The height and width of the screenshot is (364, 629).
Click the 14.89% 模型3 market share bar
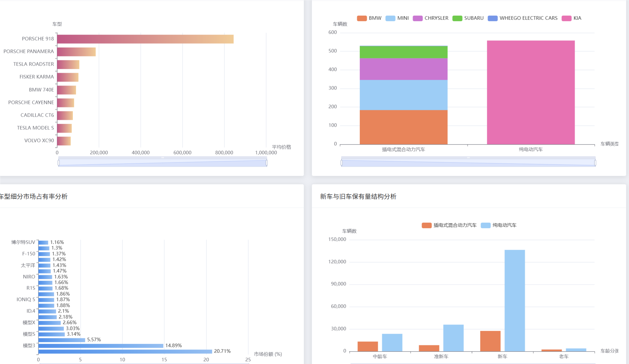[101, 346]
